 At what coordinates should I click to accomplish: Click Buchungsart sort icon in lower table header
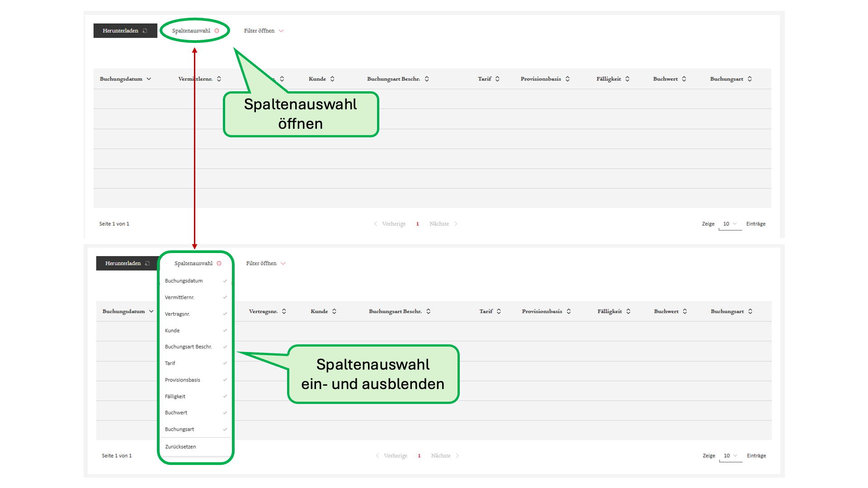click(x=750, y=311)
